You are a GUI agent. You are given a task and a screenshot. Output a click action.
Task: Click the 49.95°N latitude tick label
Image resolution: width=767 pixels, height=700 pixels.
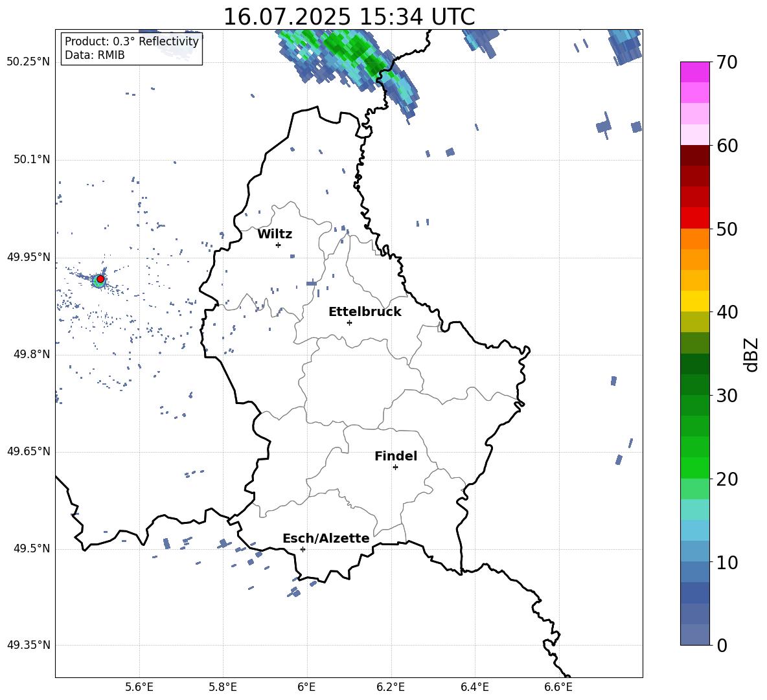click(29, 256)
